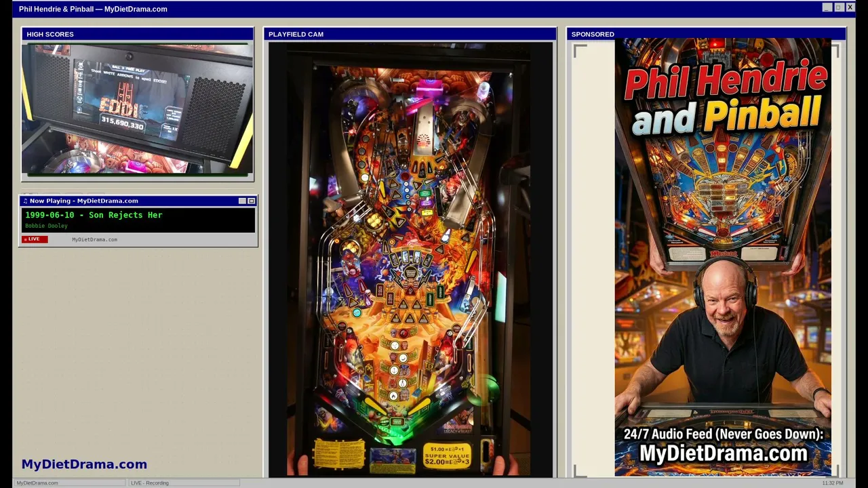Click the "24/7 Audio Feed (Never Goes Down):" ad text
The height and width of the screenshot is (488, 868).
[x=723, y=434]
